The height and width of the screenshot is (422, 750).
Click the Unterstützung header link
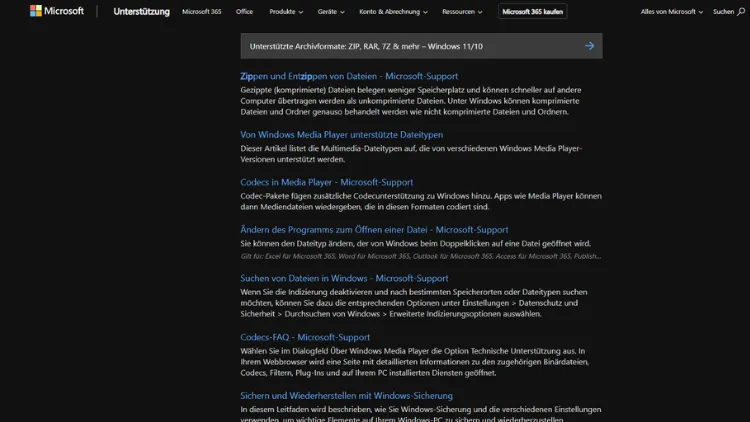coord(141,12)
